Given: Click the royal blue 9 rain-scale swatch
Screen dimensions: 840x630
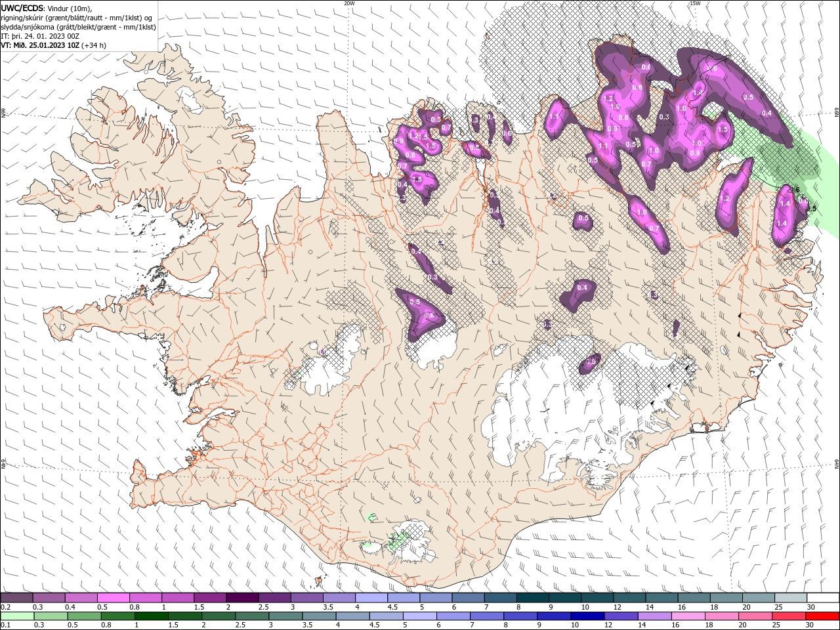Looking at the screenshot, I should [554, 616].
